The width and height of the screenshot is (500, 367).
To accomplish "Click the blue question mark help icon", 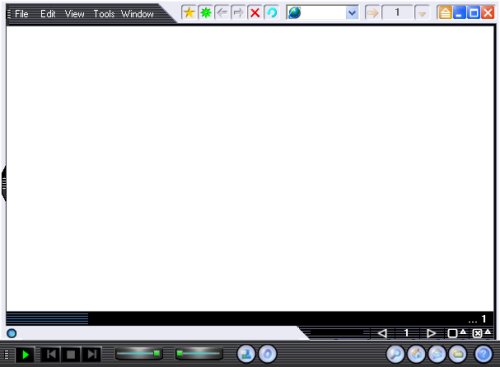I will click(483, 354).
